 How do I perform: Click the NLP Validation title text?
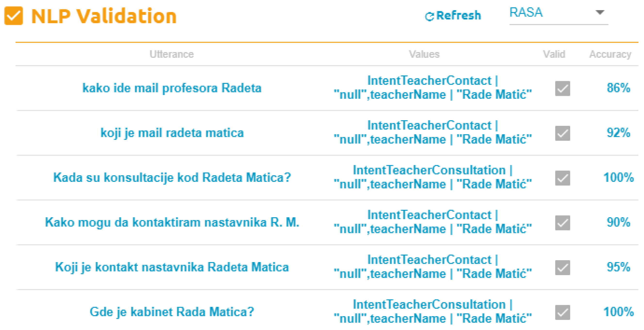point(104,16)
